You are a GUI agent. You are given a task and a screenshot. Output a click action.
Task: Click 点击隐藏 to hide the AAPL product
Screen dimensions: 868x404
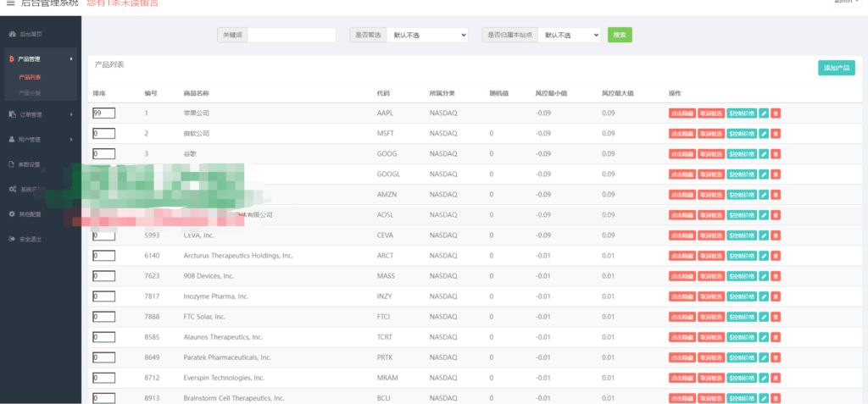coord(682,113)
